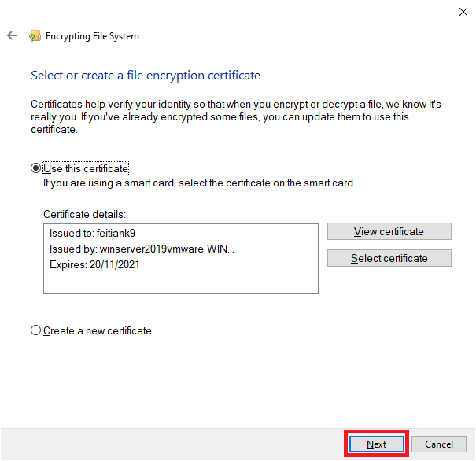Proceed with the Next button
The width and height of the screenshot is (476, 461).
376,444
